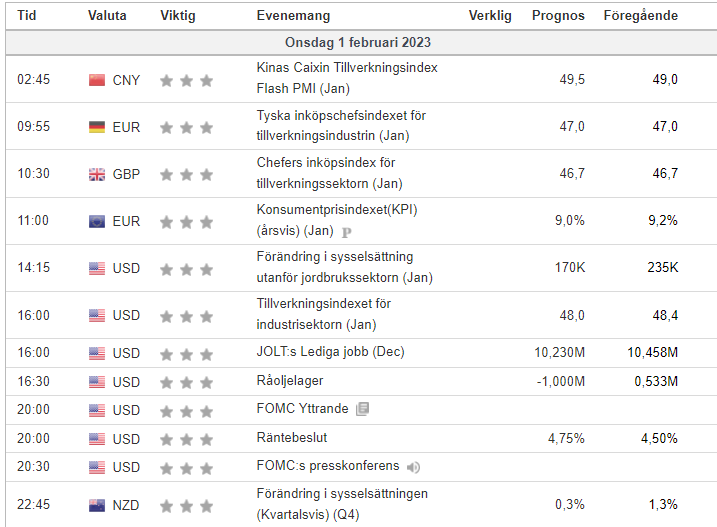The height and width of the screenshot is (527, 717).
Task: Click the New Zealand flag beside NZD
Action: coord(96,505)
